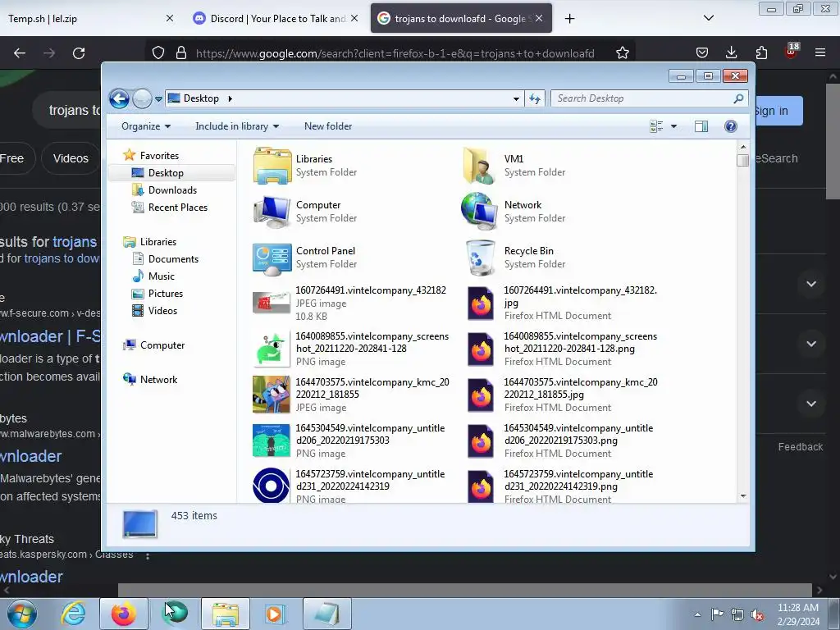Viewport: 840px width, 630px height.
Task: Select Downloads in the navigation pane
Action: (172, 190)
